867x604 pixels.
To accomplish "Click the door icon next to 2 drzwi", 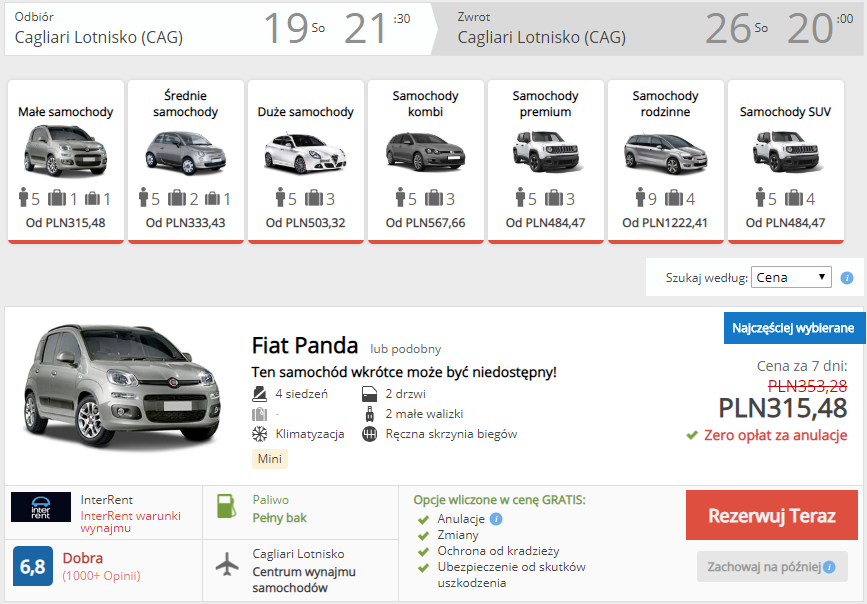I will coord(369,394).
